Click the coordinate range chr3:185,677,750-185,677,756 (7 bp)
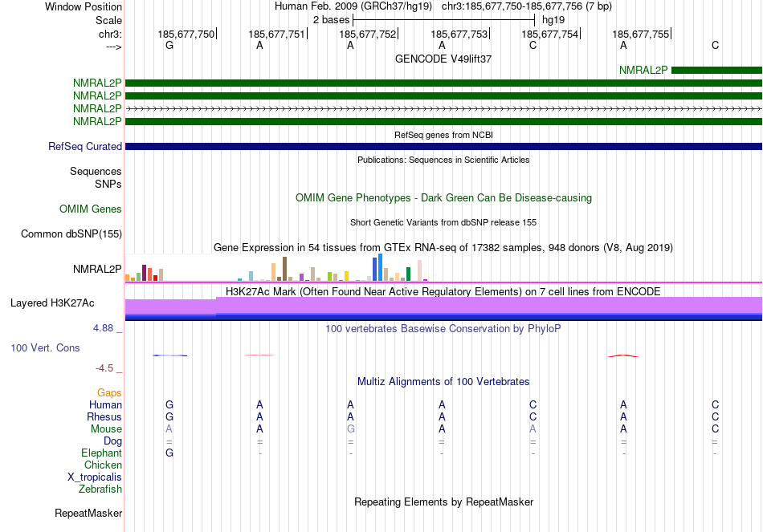This screenshot has width=763, height=532. point(527,6)
